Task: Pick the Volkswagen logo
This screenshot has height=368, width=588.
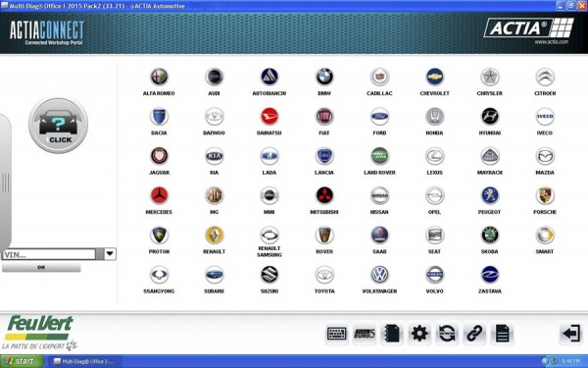Action: click(x=379, y=275)
